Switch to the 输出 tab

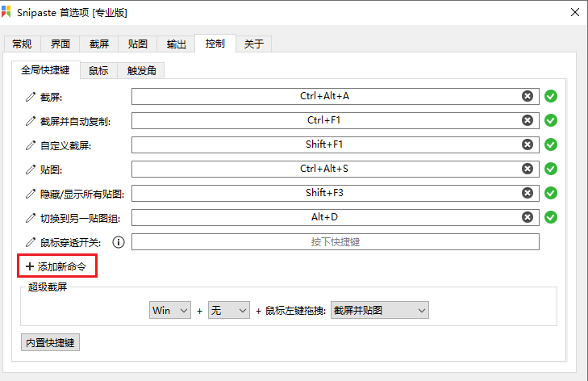tap(177, 44)
